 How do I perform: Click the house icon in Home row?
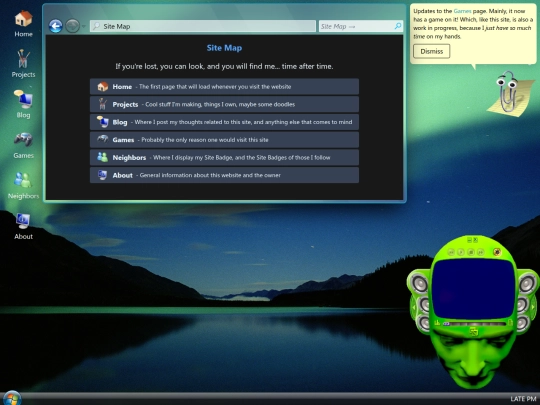click(103, 86)
